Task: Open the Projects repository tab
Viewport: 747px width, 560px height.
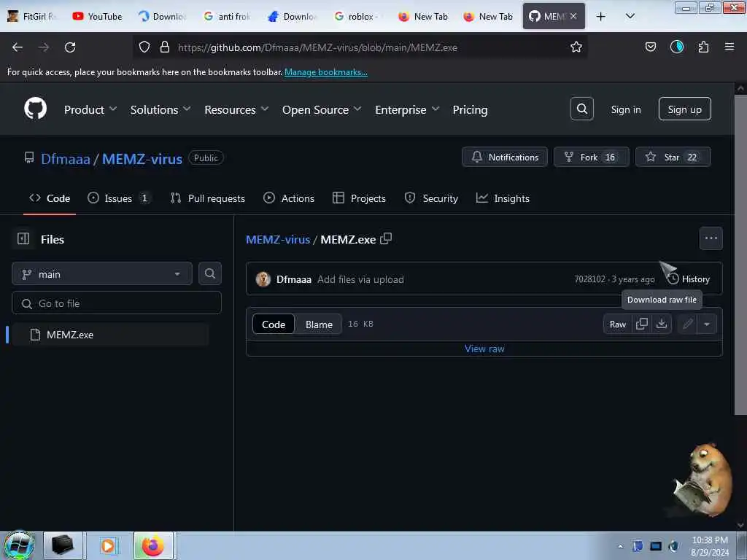Action: pyautogui.click(x=359, y=198)
